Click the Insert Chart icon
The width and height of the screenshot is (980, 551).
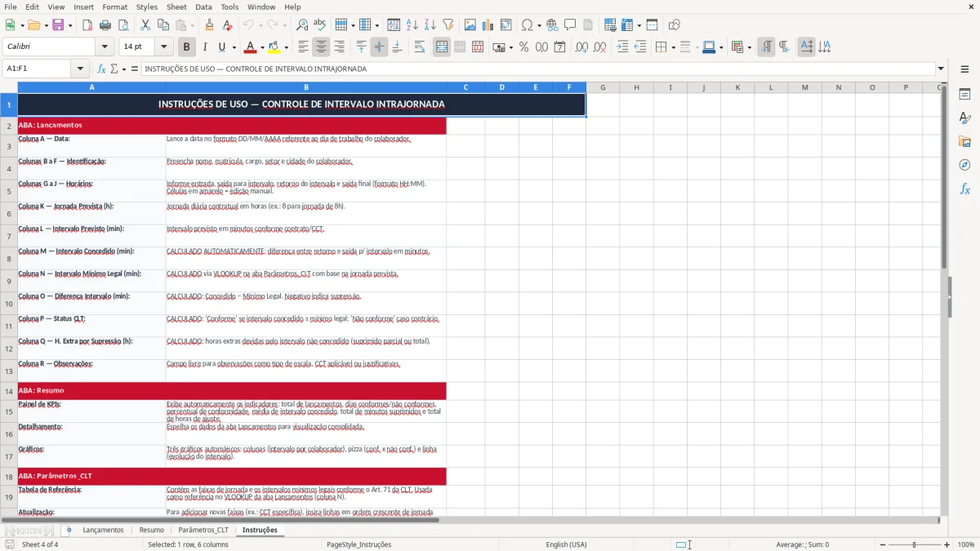click(x=488, y=25)
